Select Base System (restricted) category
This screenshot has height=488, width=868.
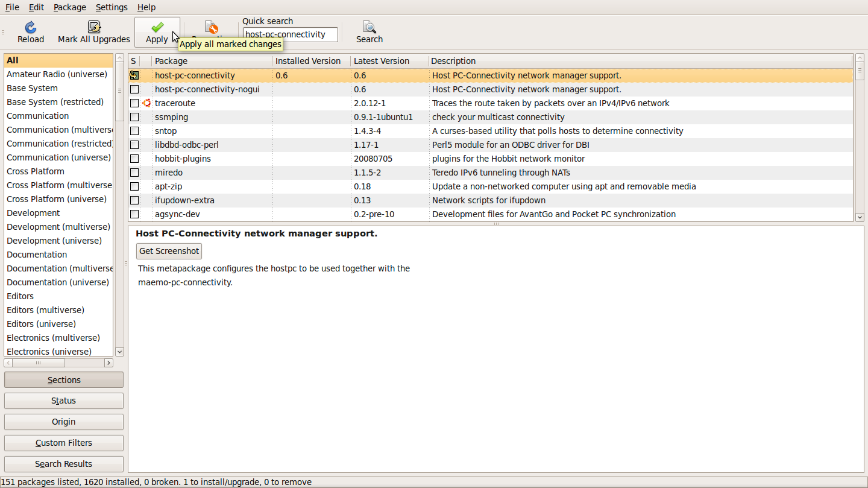(58, 102)
